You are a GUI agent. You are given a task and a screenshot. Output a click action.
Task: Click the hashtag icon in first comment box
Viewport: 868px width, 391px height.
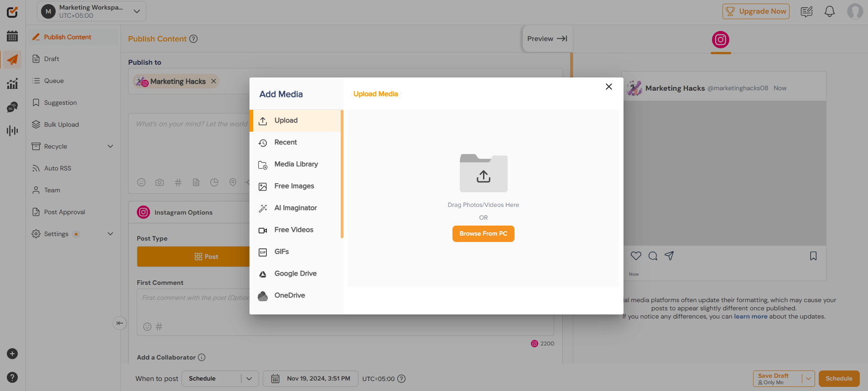click(159, 327)
